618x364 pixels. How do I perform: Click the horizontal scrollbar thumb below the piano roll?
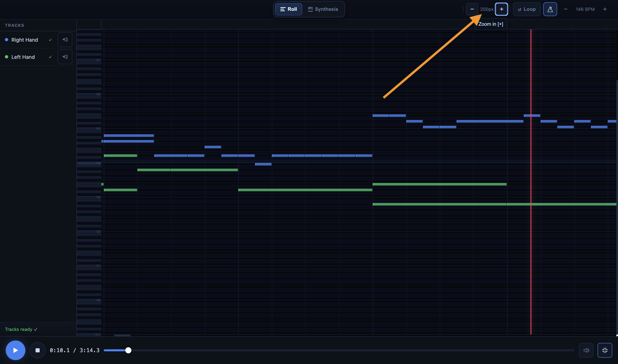click(122, 335)
